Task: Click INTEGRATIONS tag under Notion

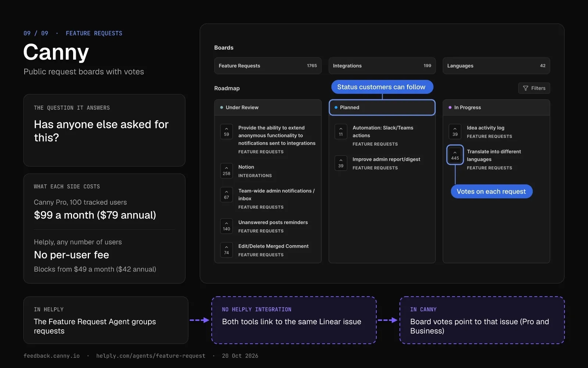Action: (x=255, y=176)
